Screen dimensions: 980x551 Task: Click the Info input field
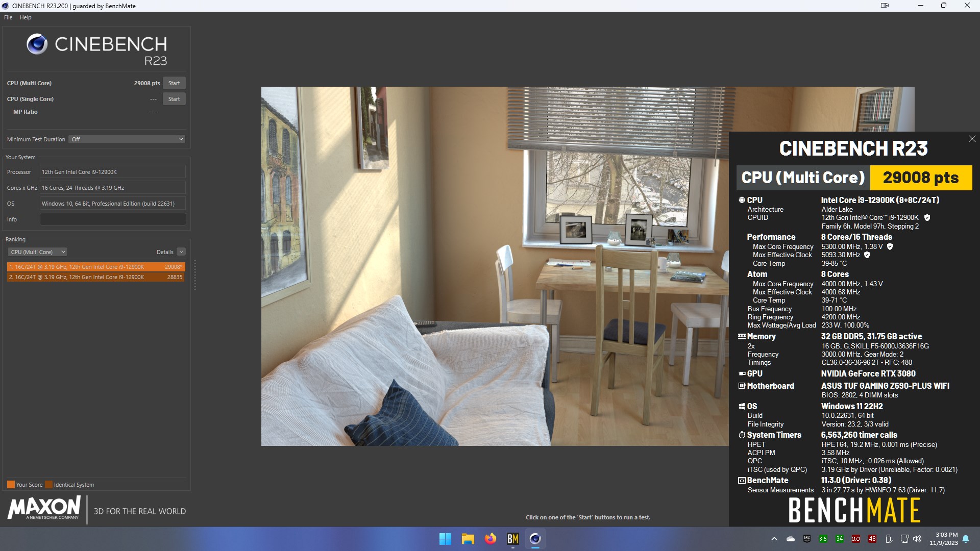113,219
